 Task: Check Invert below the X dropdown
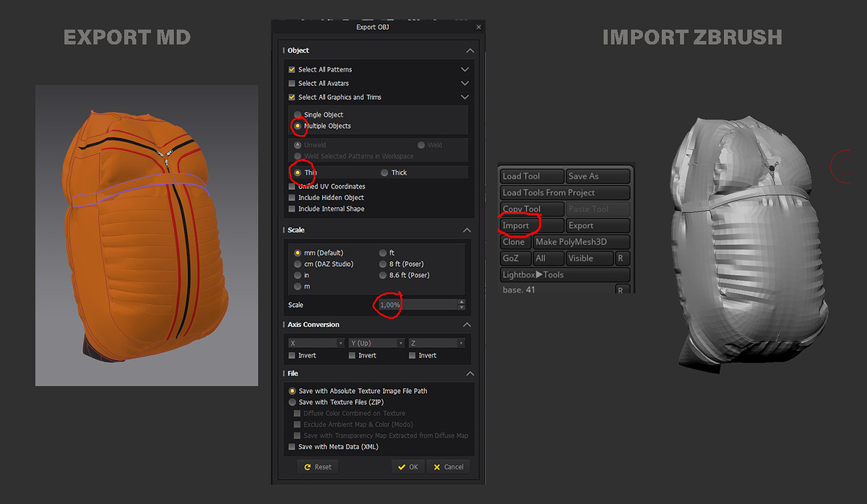292,356
